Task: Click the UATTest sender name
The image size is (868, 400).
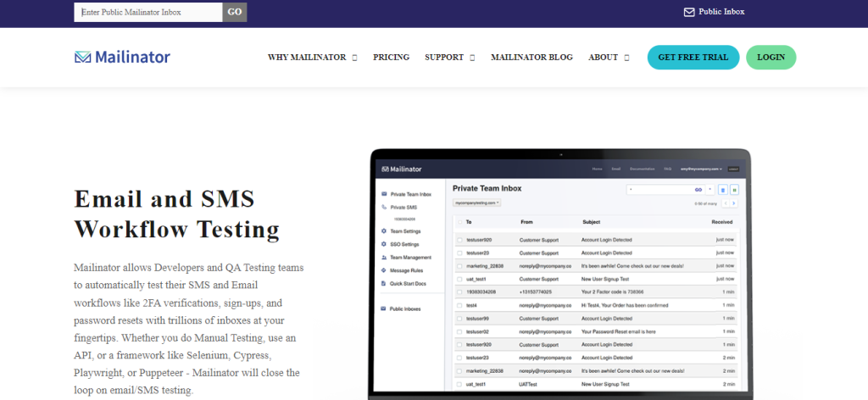Action: coord(528,384)
